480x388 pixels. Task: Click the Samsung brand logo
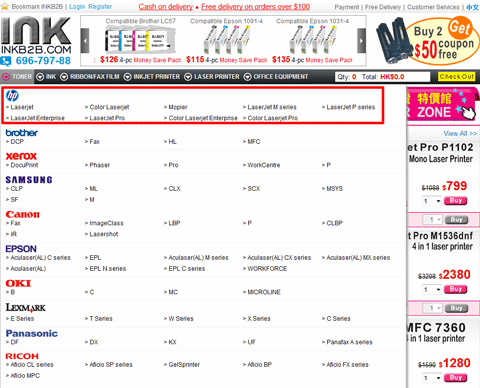click(29, 180)
